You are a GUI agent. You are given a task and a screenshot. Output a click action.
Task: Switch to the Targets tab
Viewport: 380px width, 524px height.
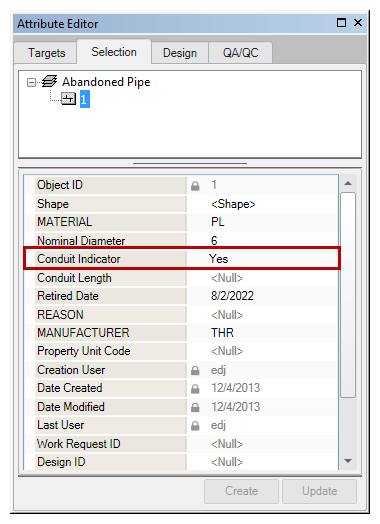46,53
